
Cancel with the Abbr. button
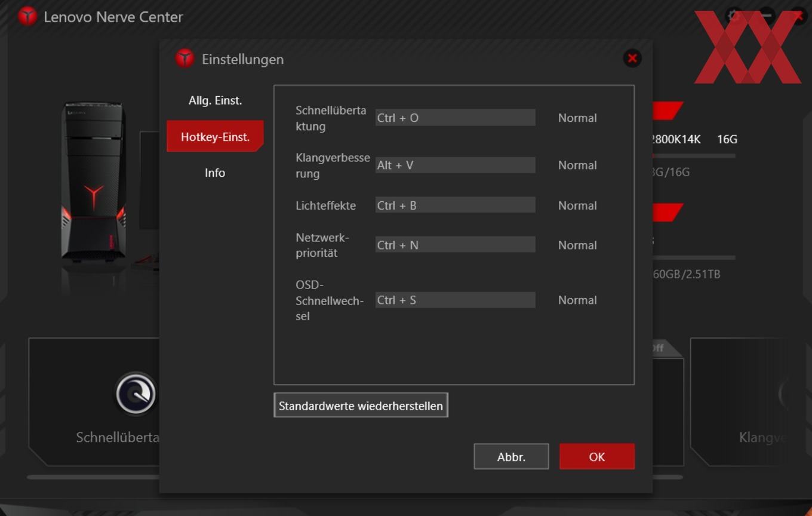[511, 456]
